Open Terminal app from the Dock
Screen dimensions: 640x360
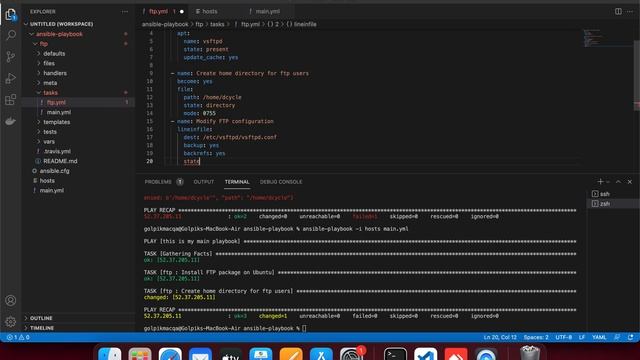[x=395, y=355]
